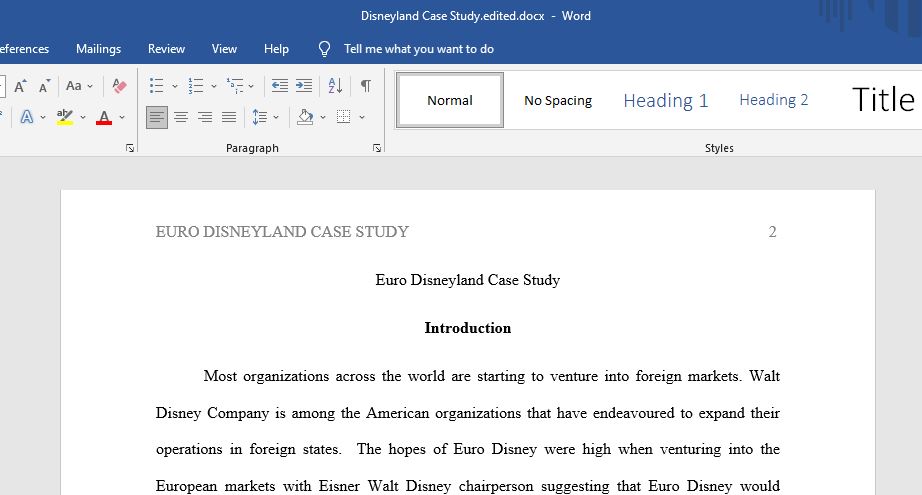This screenshot has height=495, width=922.
Task: Toggle align right button
Action: click(205, 117)
